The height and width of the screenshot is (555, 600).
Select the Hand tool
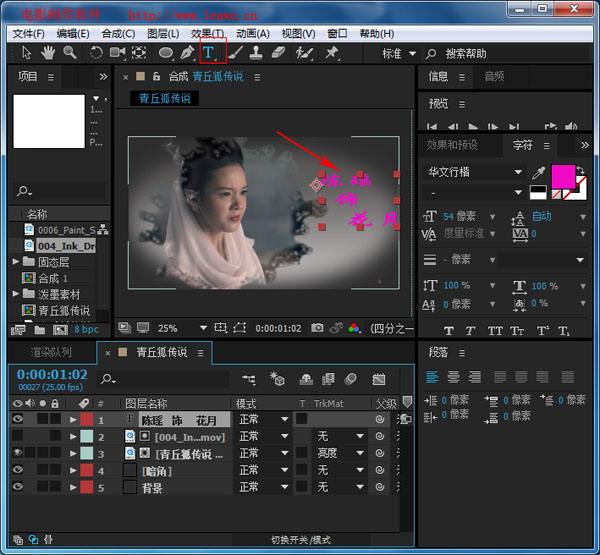point(48,53)
